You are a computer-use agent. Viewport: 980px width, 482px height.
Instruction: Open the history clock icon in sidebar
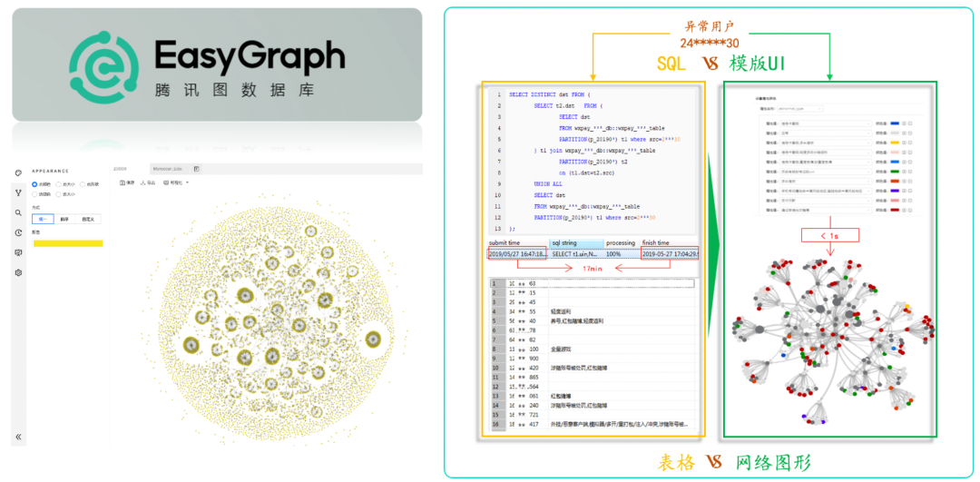[19, 232]
